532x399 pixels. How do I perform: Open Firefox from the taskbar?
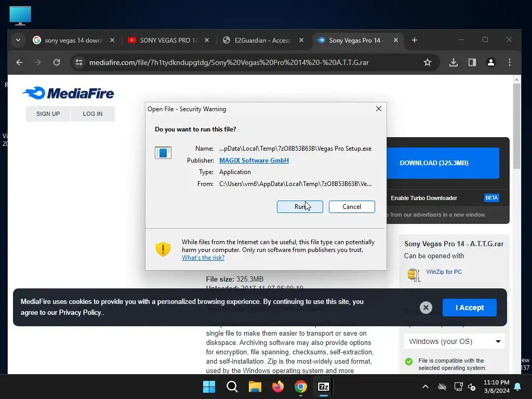coord(278,387)
